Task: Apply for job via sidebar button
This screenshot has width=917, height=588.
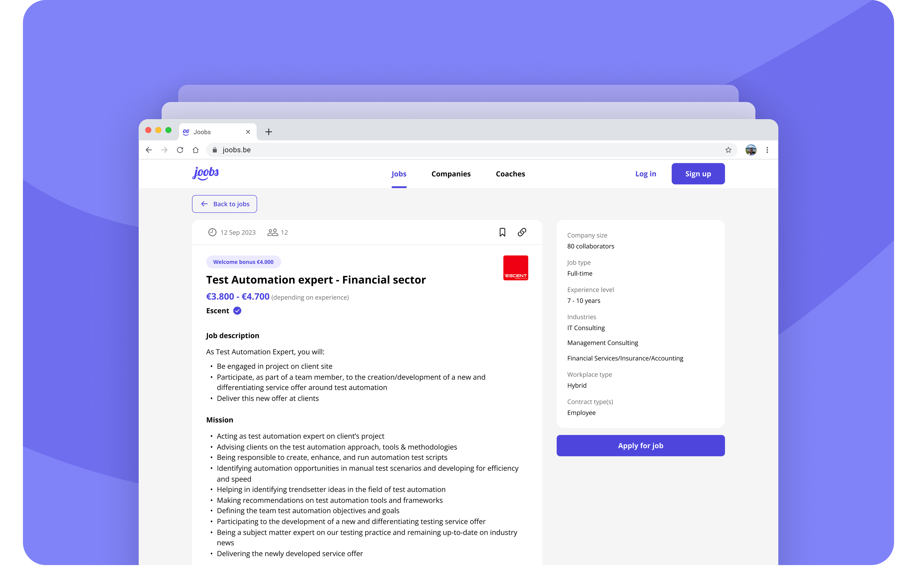Action: pos(640,446)
